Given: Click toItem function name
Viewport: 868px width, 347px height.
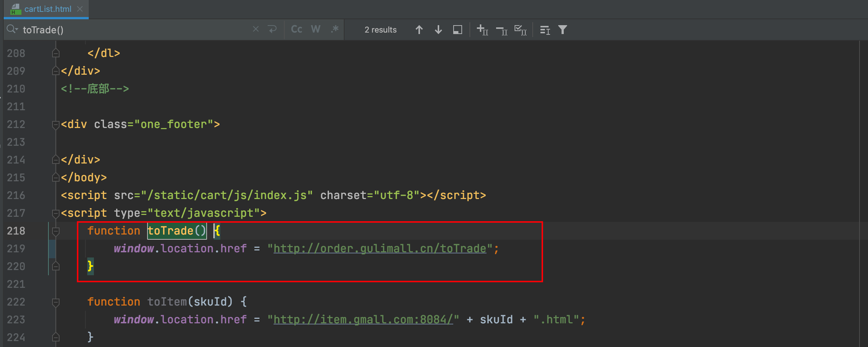Looking at the screenshot, I should coord(167,302).
